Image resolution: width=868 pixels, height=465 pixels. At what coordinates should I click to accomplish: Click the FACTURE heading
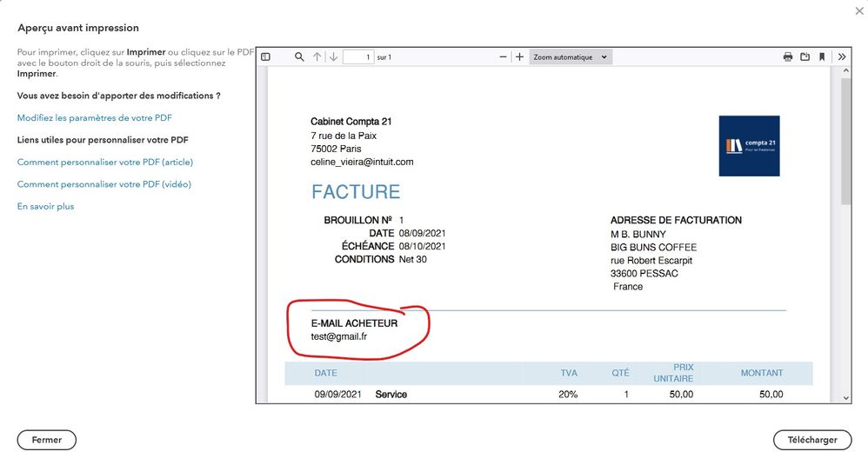(x=356, y=192)
